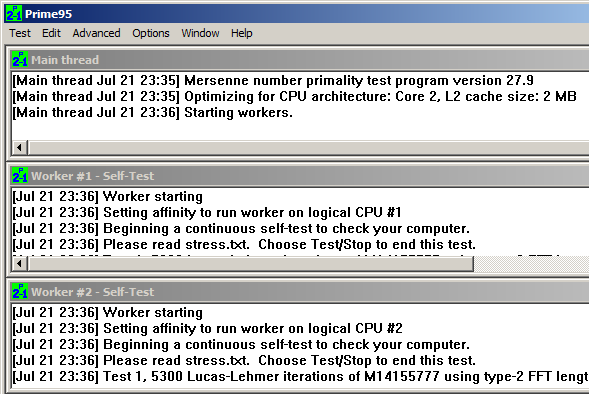Click 'Beginning a continuous self-test' line in Worker #2

pyautogui.click(x=241, y=344)
